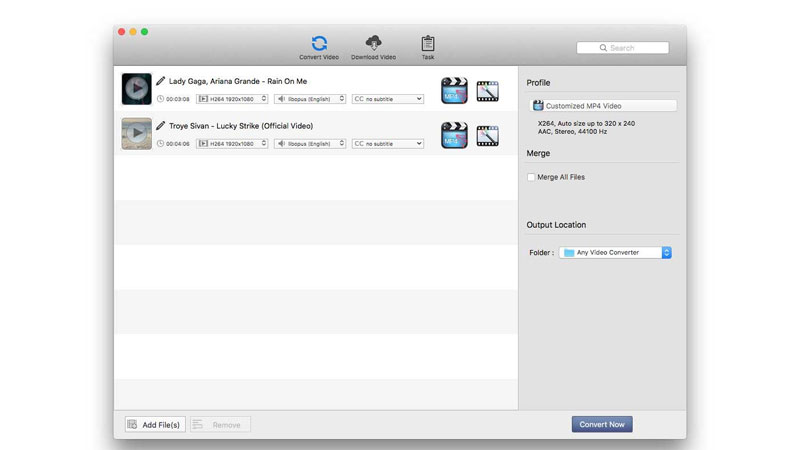Click the MP4 clapperboard icon for Rain On Me
The width and height of the screenshot is (800, 450).
point(454,90)
